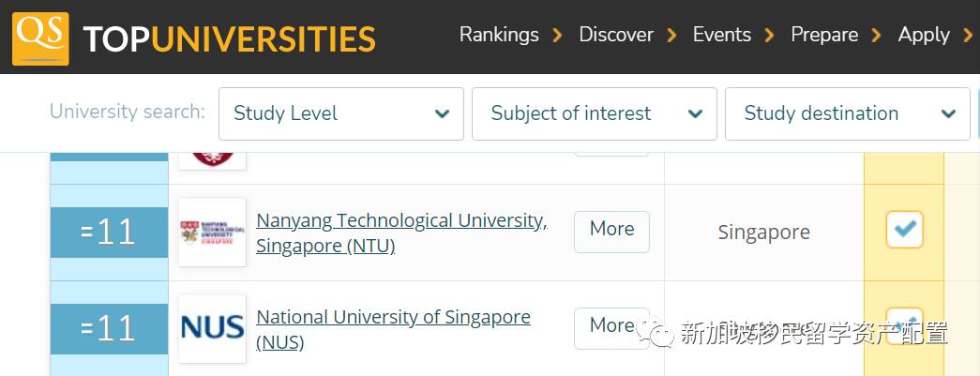Viewport: 980px width, 376px height.
Task: Open the Discover menu
Action: click(616, 35)
